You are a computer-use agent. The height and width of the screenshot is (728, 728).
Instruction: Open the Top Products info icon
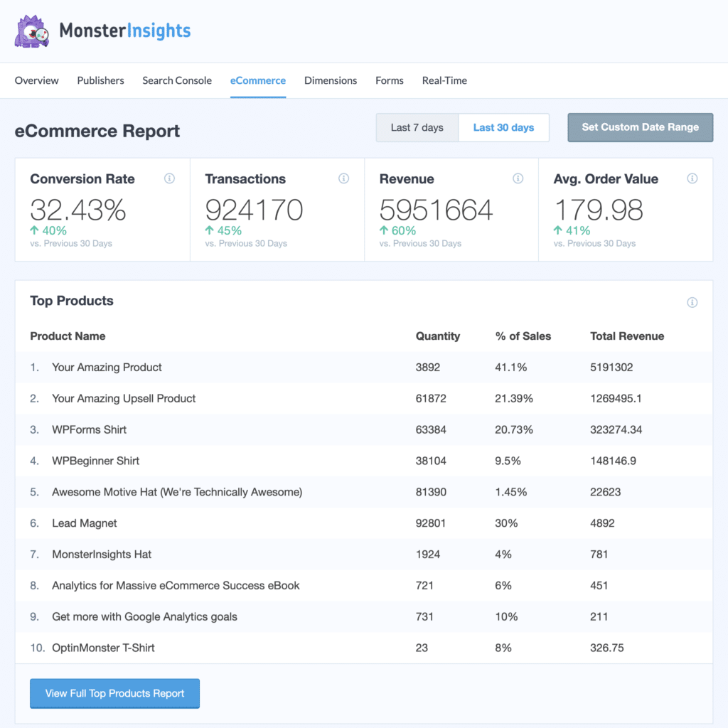692,302
